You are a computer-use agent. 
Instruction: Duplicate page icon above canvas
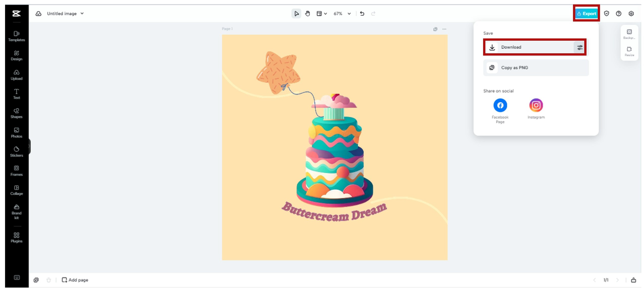coord(435,29)
